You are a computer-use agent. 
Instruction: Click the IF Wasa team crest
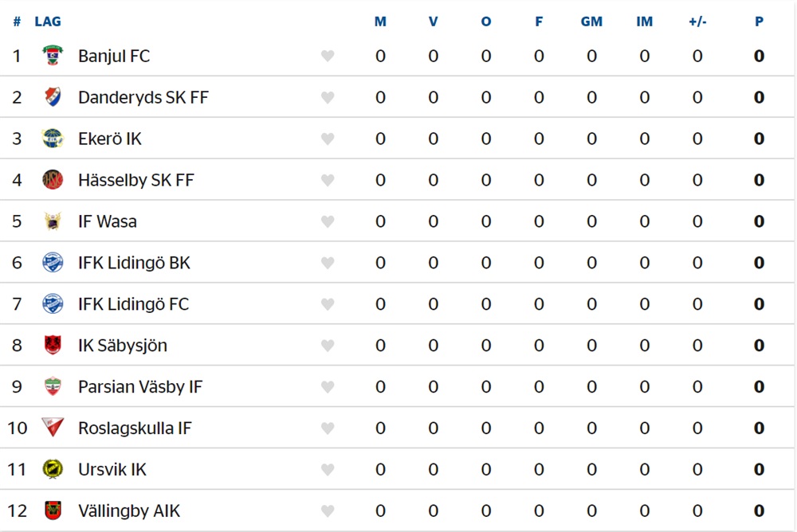(x=53, y=221)
